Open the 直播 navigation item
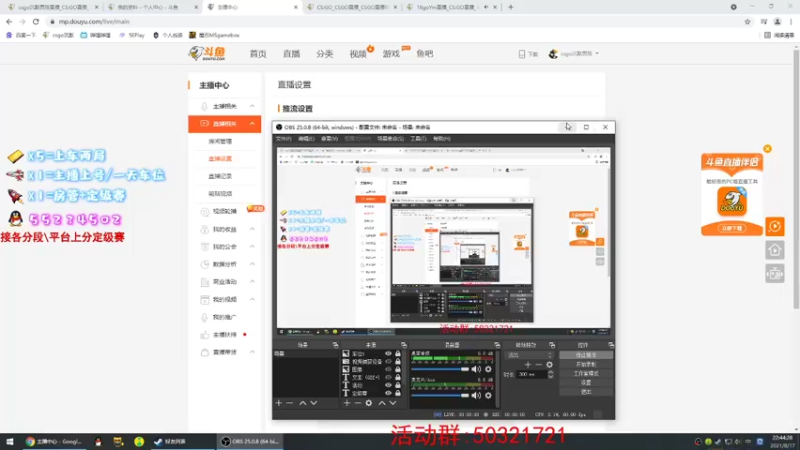Screen dimensions: 800x450 [291, 54]
